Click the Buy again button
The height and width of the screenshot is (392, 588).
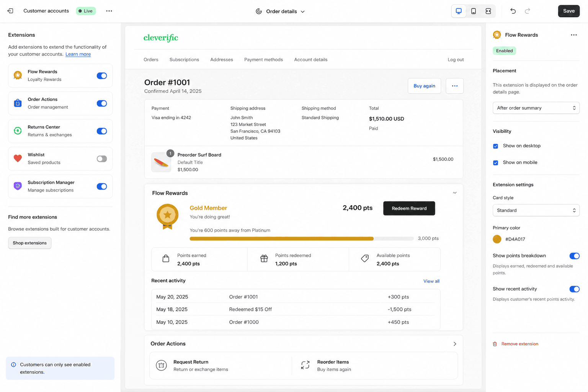pos(424,86)
